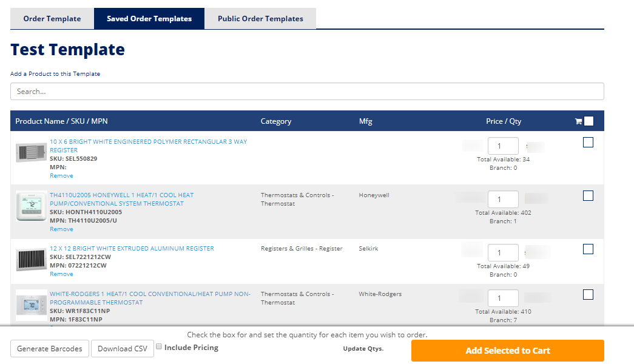
Task: Click Total Available: 410 text
Action: (x=503, y=312)
